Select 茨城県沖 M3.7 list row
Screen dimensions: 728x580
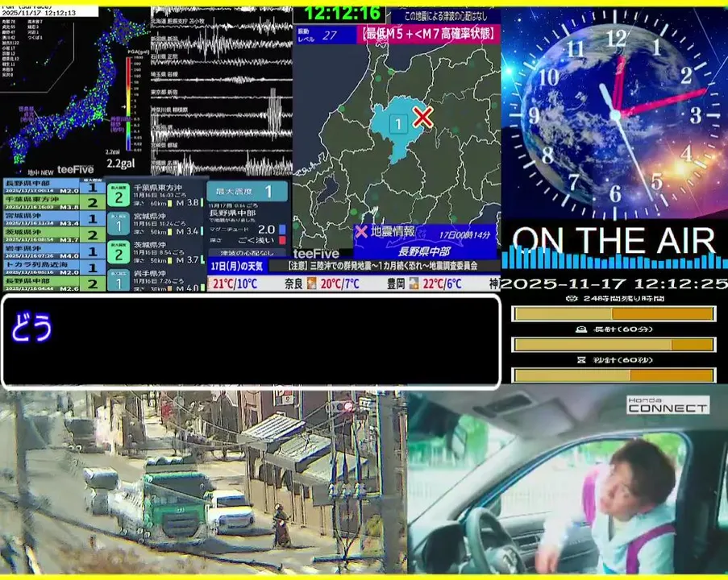54,235
